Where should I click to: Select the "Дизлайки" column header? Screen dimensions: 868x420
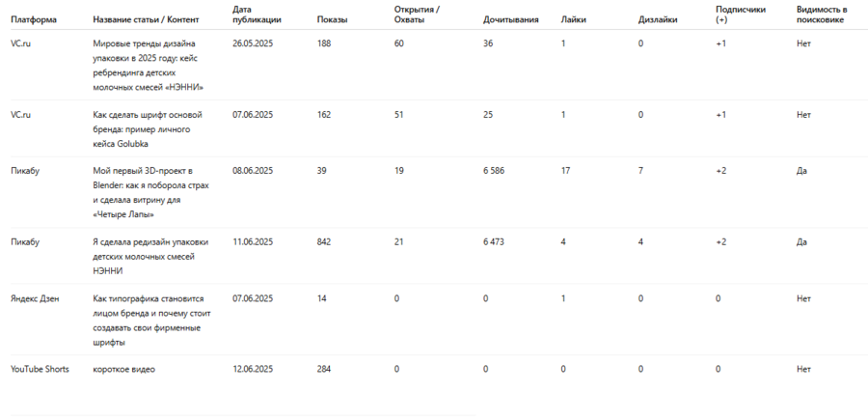click(x=657, y=20)
